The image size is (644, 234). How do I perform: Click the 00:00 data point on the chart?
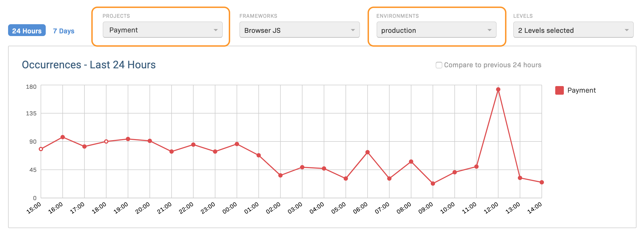coord(237,144)
